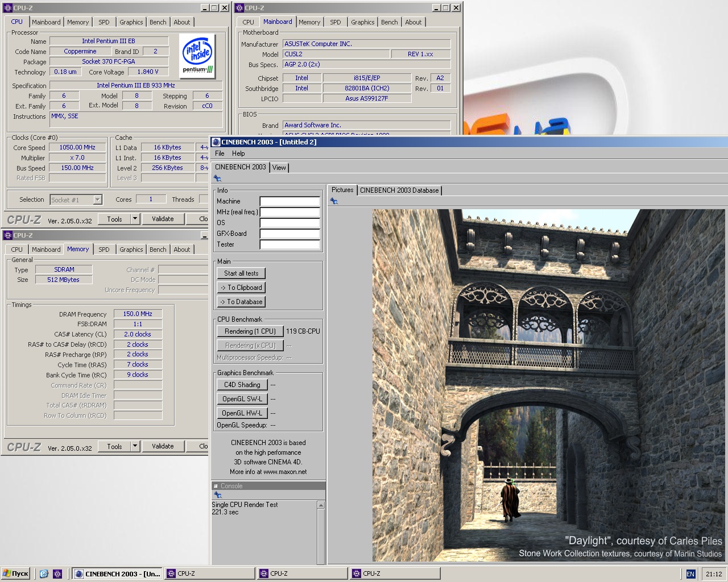728x582 pixels.
Task: Run the OpenGL HW-L benchmark
Action: (x=242, y=413)
